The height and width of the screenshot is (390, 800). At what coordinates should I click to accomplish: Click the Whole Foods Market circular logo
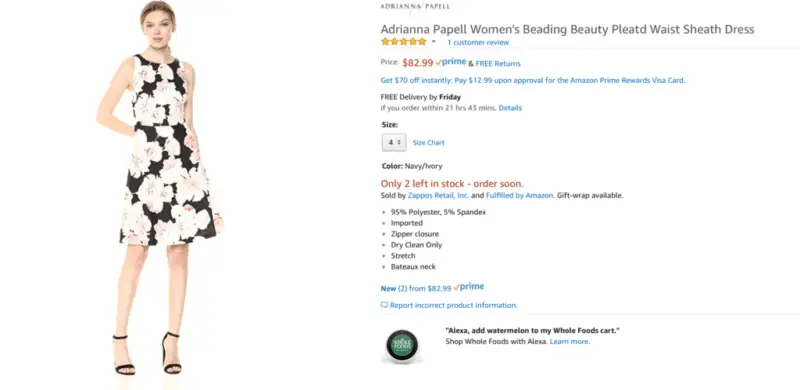pyautogui.click(x=402, y=345)
